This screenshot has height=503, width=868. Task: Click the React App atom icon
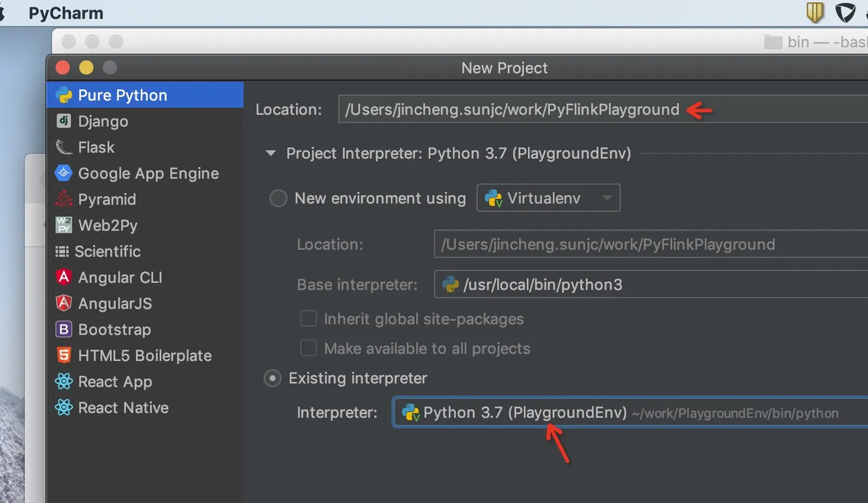tap(64, 381)
